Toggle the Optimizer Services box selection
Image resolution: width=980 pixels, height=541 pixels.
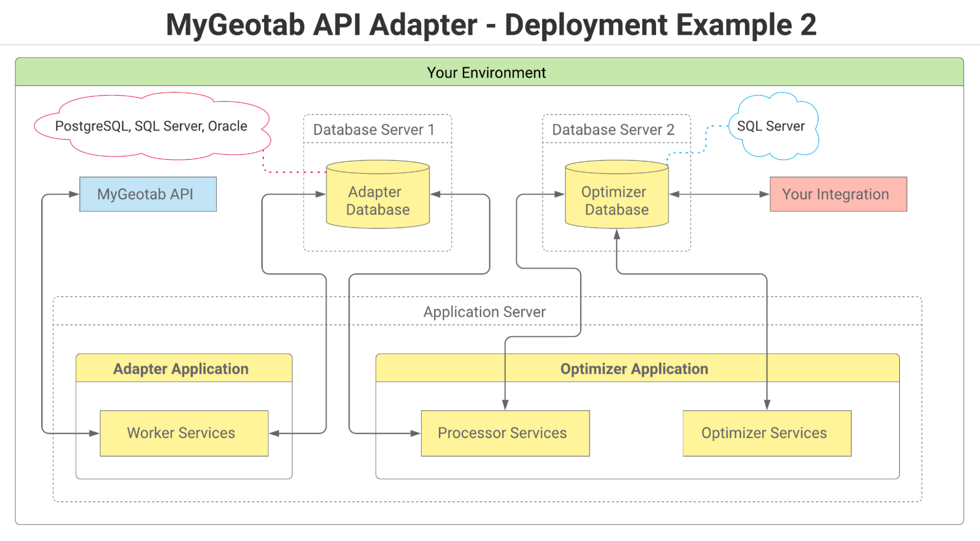(766, 433)
